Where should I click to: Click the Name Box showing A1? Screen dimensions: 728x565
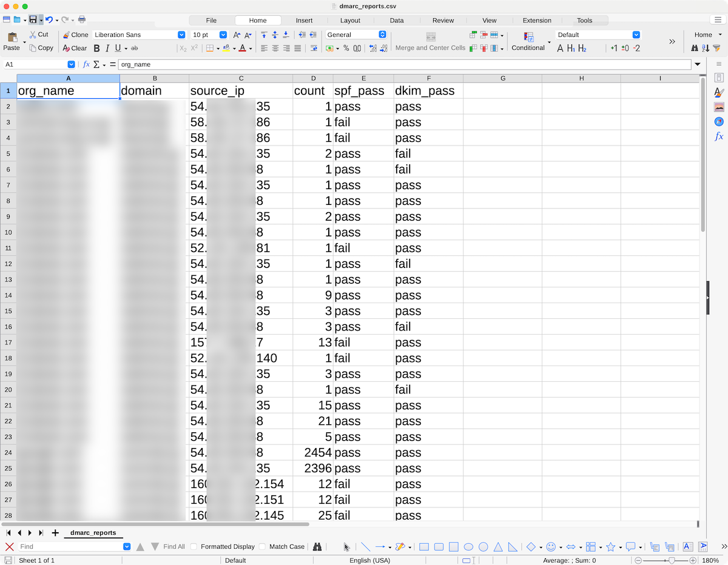[x=35, y=64]
